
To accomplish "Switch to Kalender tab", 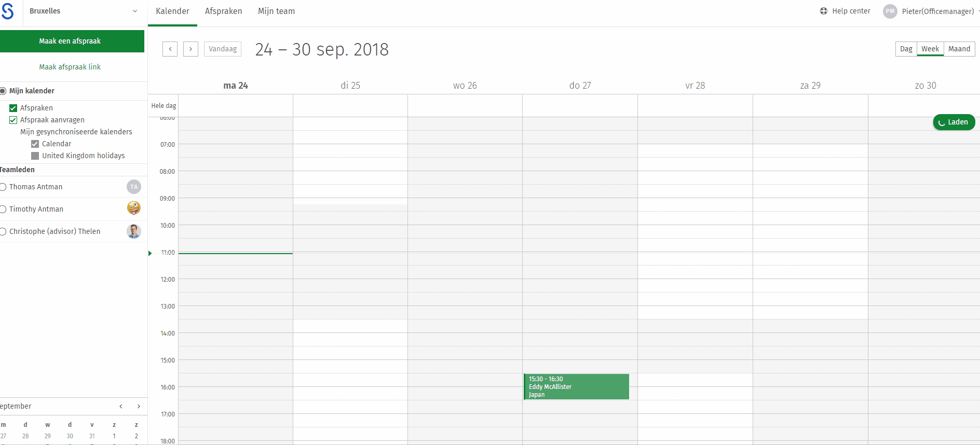I will 172,11.
